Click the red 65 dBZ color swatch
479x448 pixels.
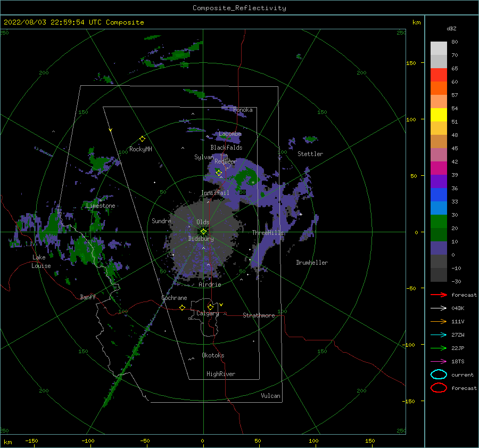(x=439, y=75)
